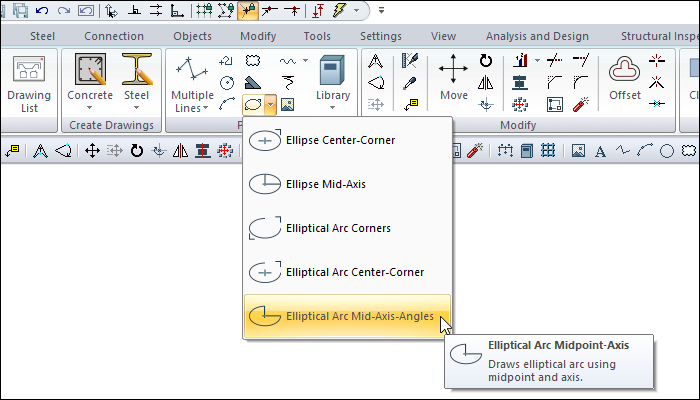
Task: Open the Tools ribbon tab
Action: [x=317, y=36]
